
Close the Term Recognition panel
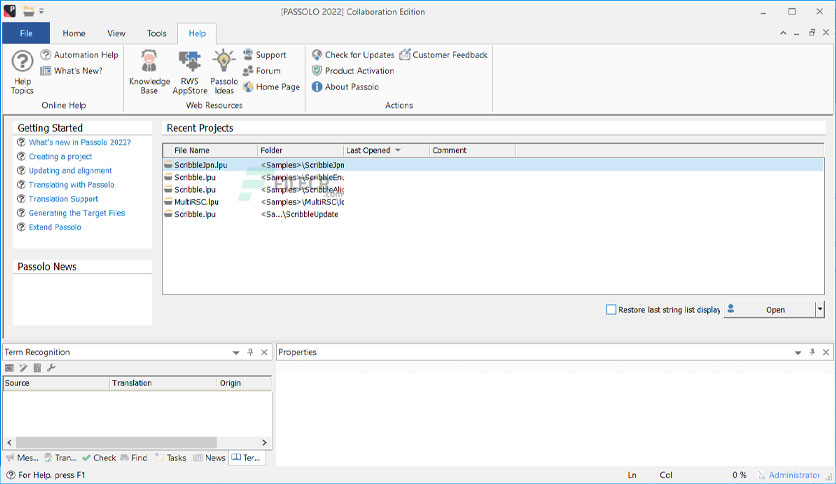(x=264, y=352)
